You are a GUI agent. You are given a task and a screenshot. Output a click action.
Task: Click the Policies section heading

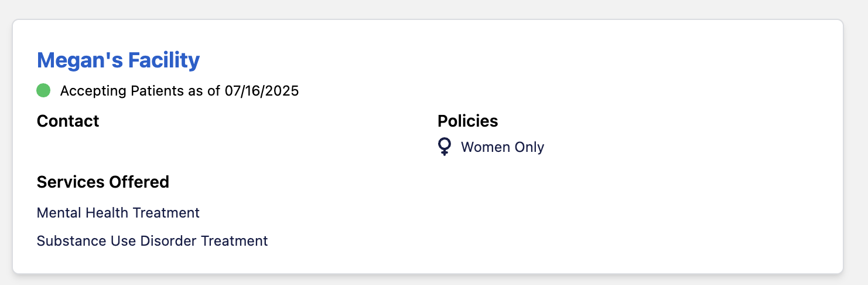click(x=467, y=121)
